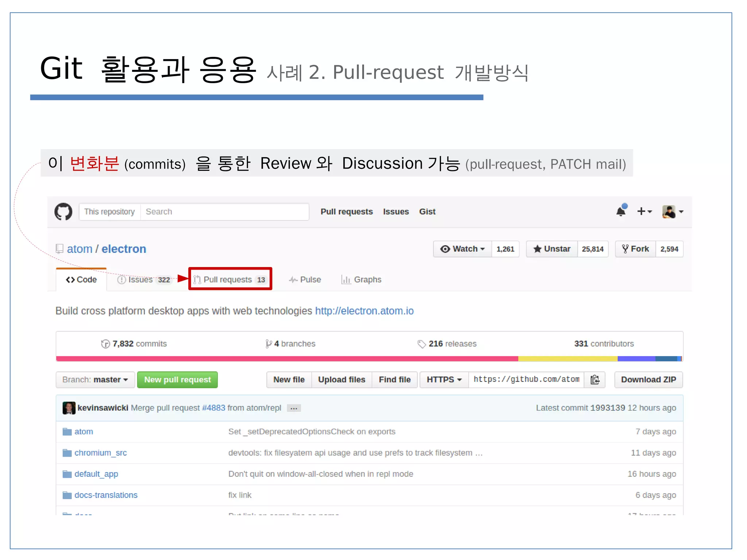
Task: Open Gist in the top header
Action: tap(427, 212)
